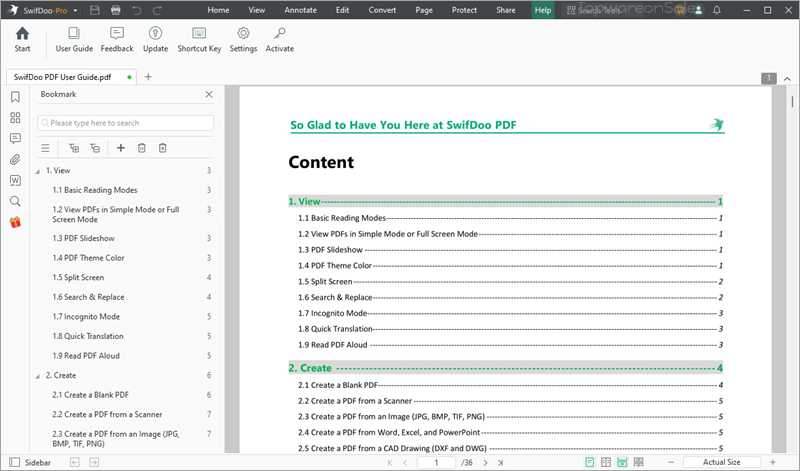This screenshot has height=471, width=800.
Task: Open the Comments sidebar panel
Action: pos(15,139)
